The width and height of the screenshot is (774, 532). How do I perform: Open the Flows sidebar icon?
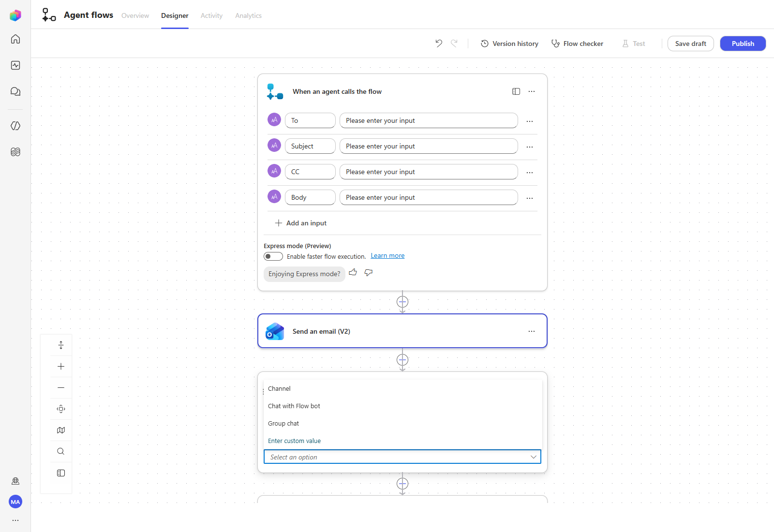[x=15, y=152]
